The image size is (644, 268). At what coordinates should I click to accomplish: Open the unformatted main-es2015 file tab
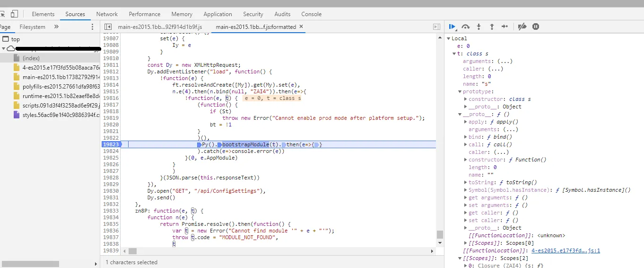[x=160, y=27]
